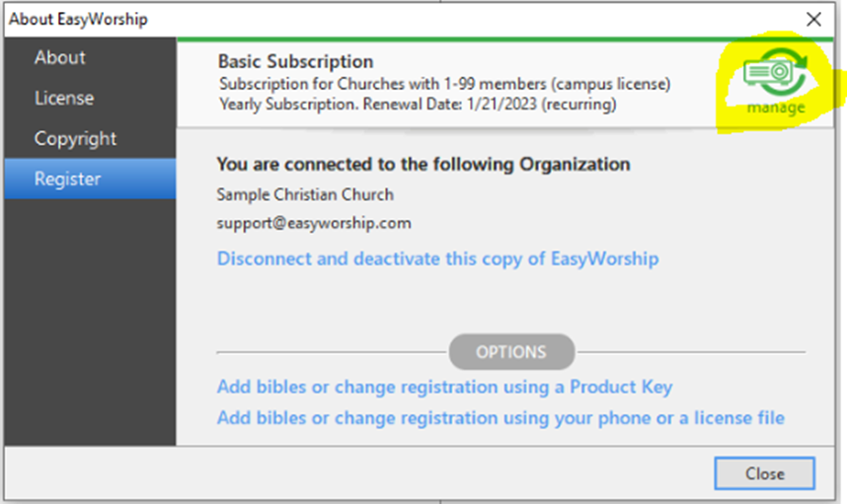Click the Sample Christian Church organization name
Image resolution: width=847 pixels, height=504 pixels.
click(305, 194)
